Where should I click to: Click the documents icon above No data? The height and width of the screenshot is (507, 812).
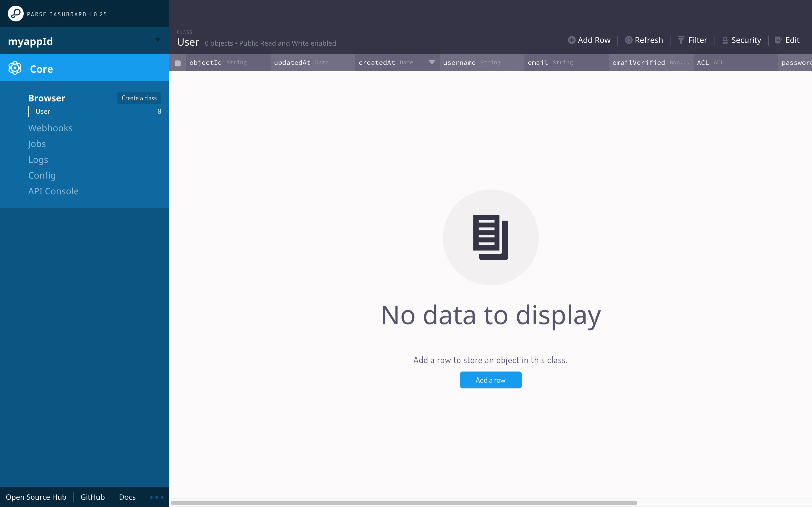490,237
